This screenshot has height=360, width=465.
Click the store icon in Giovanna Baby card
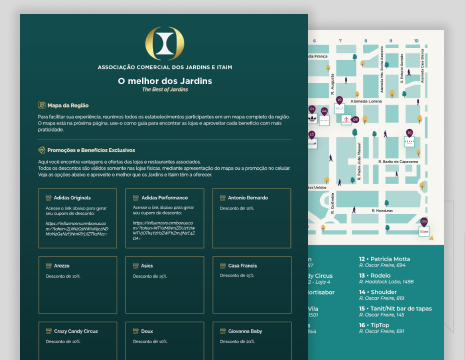223,331
